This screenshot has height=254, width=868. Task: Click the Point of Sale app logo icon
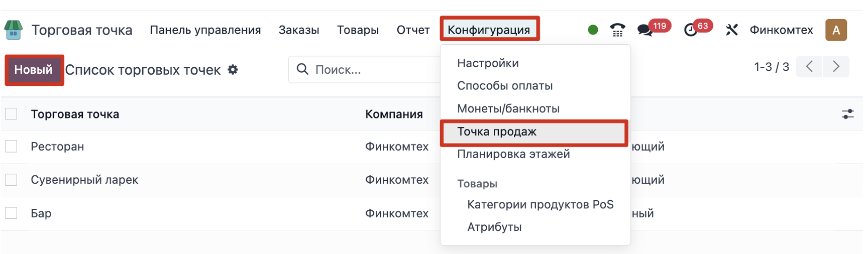14,30
